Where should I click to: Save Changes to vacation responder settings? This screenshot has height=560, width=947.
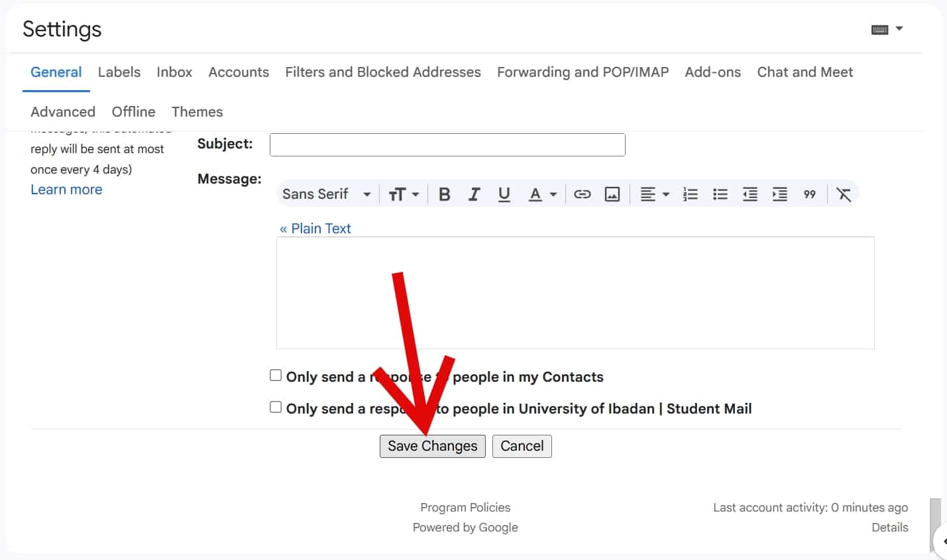click(432, 445)
